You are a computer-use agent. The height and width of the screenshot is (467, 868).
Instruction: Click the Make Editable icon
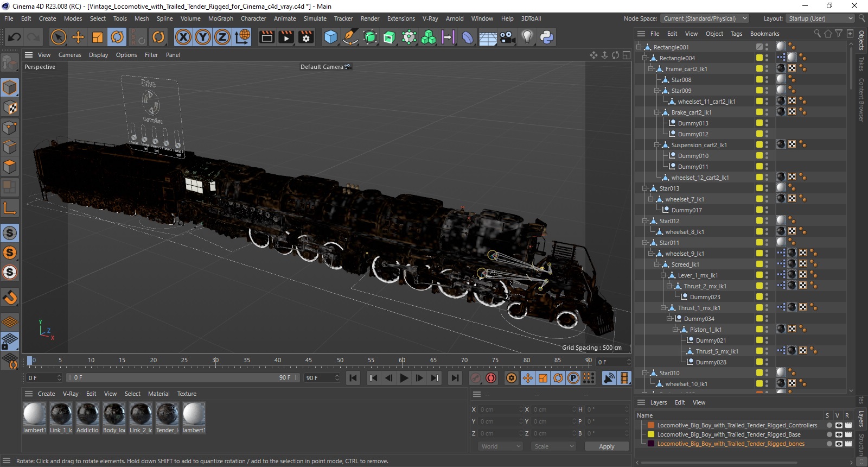[x=10, y=63]
